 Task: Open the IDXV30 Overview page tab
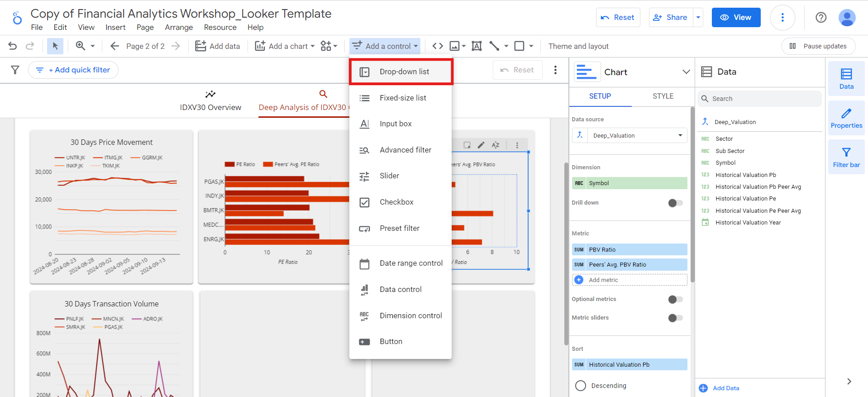point(210,101)
